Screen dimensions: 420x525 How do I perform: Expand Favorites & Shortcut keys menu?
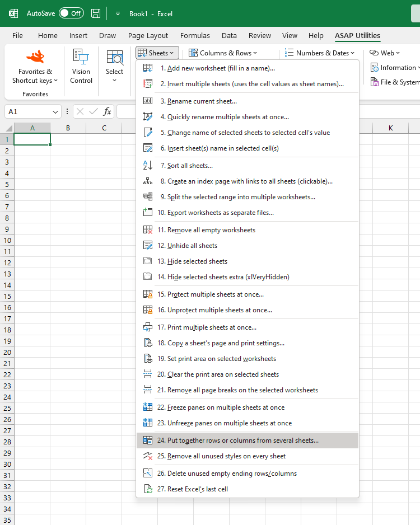[35, 76]
